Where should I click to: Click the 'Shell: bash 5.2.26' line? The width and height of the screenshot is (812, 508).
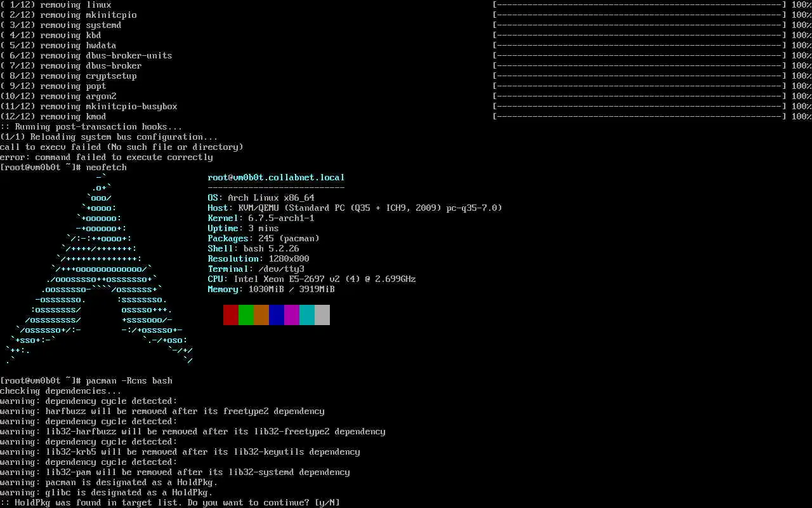tap(254, 249)
